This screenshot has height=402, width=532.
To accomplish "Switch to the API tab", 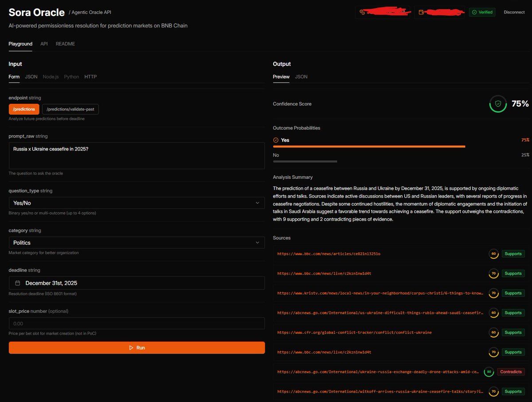I will pyautogui.click(x=44, y=44).
